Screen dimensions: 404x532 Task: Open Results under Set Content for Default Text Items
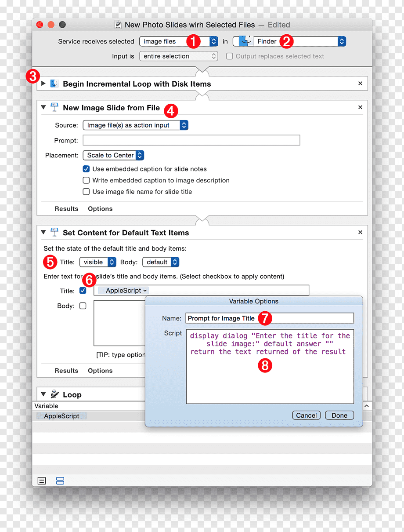tap(66, 371)
